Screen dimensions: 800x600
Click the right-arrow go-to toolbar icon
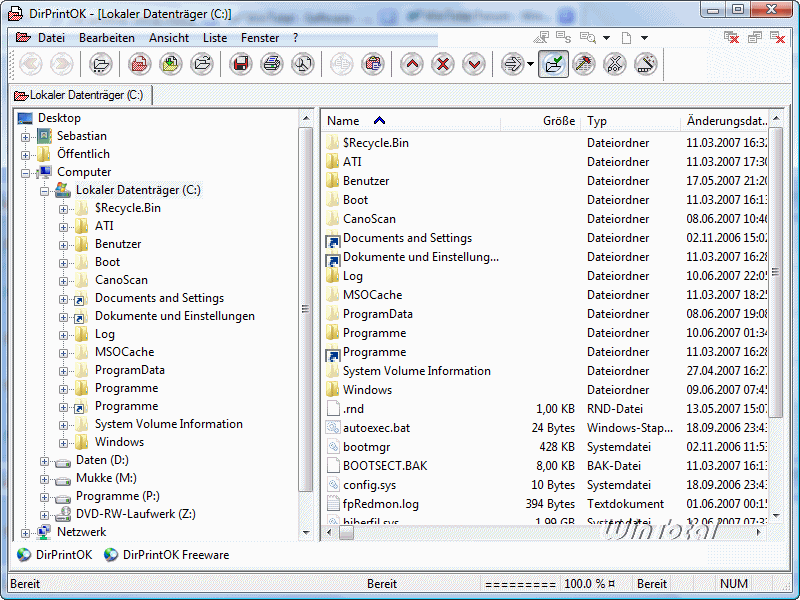(512, 64)
